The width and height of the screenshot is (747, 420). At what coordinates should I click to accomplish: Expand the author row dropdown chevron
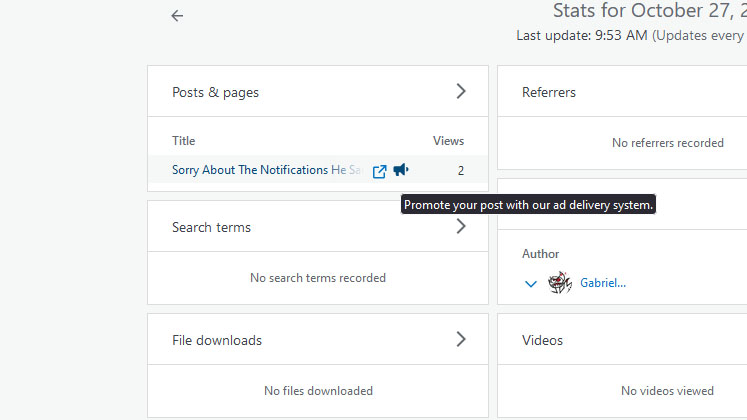click(531, 284)
